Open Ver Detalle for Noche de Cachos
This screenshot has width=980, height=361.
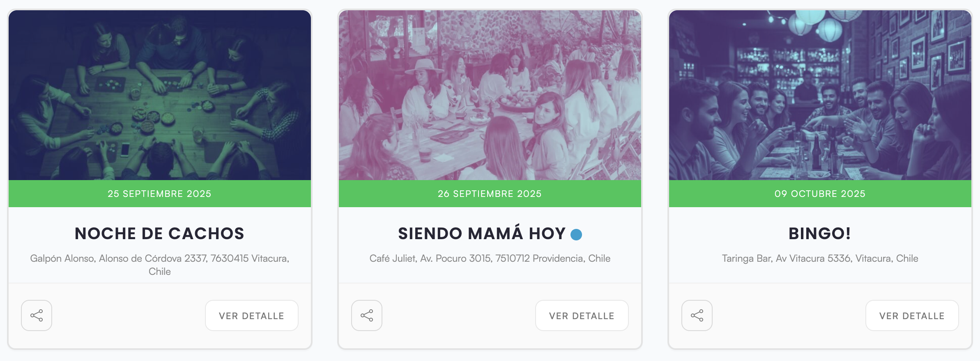(x=251, y=315)
